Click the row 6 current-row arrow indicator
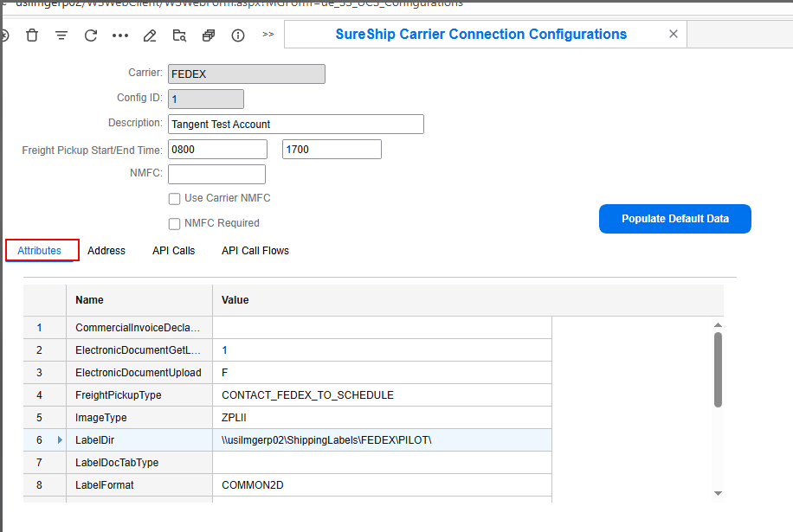 (60, 440)
